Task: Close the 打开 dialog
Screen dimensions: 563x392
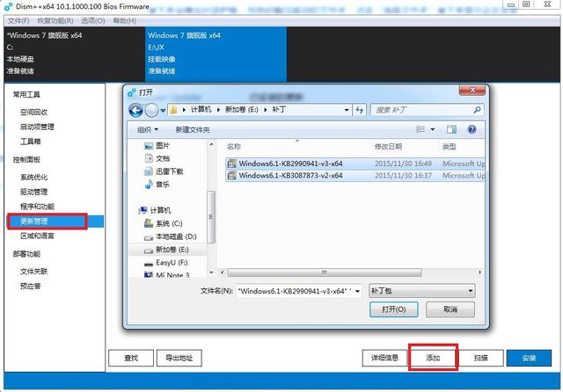Action: (472, 90)
